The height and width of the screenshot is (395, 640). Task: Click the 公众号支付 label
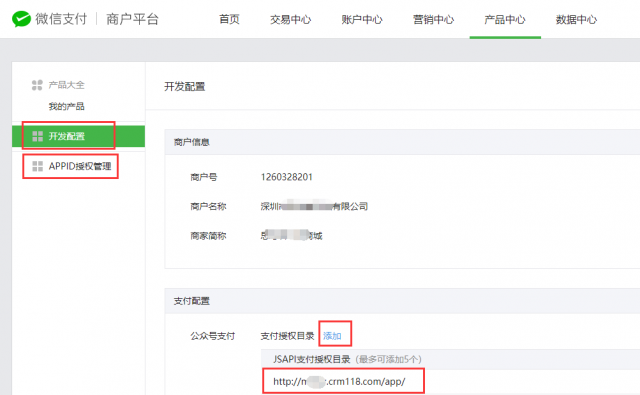pyautogui.click(x=213, y=336)
